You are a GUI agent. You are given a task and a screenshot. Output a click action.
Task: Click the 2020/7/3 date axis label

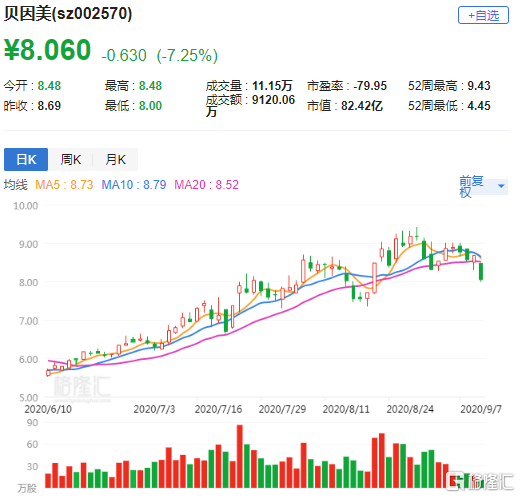(154, 409)
